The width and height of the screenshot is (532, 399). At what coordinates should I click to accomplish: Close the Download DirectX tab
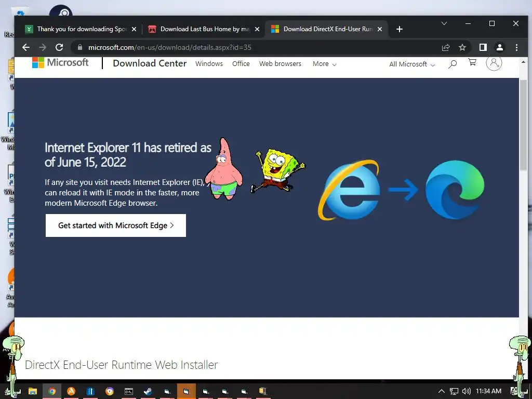point(380,29)
